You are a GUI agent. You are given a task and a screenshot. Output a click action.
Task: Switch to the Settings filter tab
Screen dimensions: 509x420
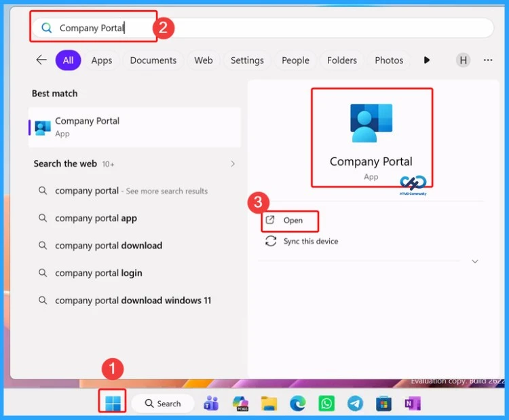point(247,60)
